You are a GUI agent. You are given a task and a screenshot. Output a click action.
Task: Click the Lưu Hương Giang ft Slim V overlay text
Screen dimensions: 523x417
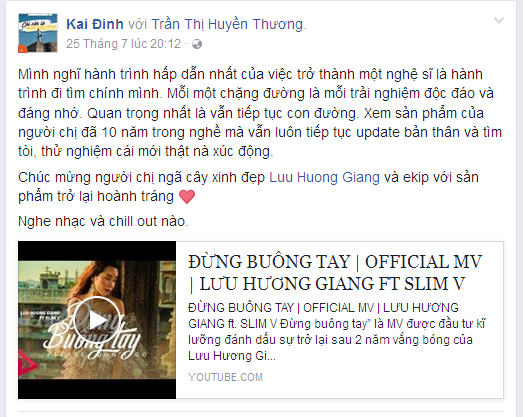click(41, 315)
